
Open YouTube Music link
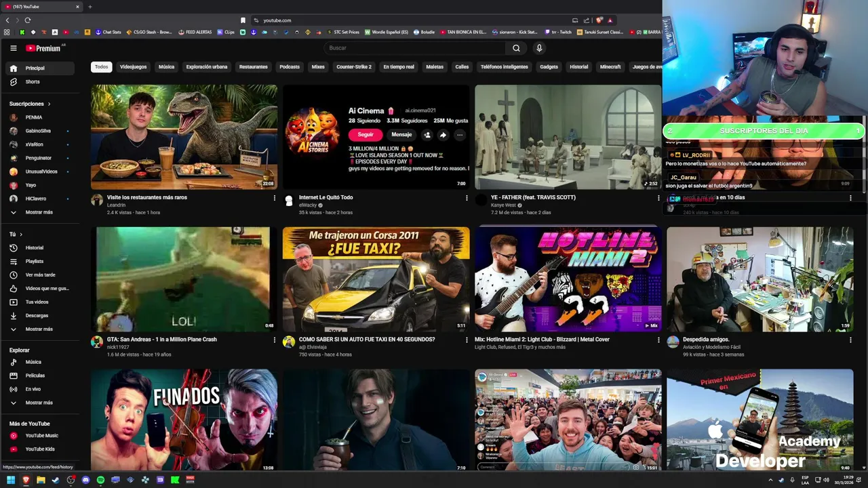(41, 435)
